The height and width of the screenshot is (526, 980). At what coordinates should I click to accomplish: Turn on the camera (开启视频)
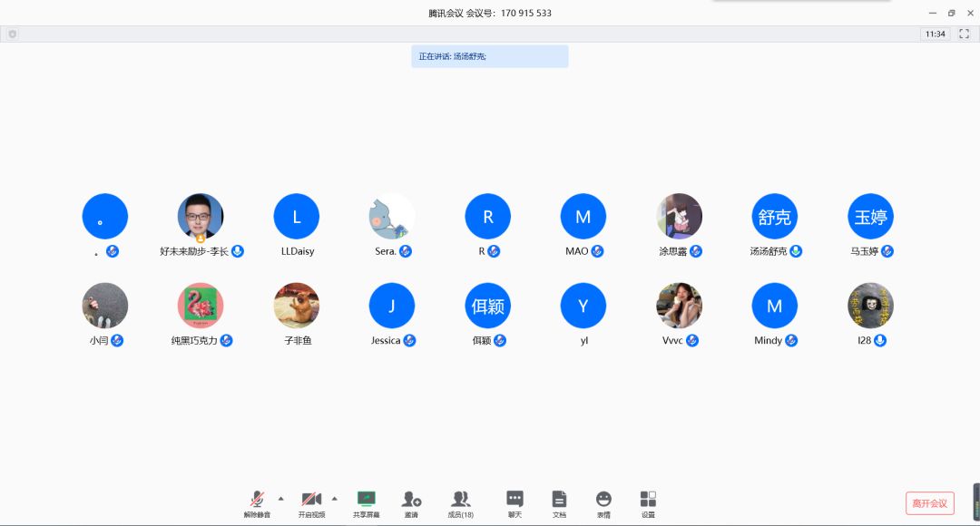(x=311, y=500)
